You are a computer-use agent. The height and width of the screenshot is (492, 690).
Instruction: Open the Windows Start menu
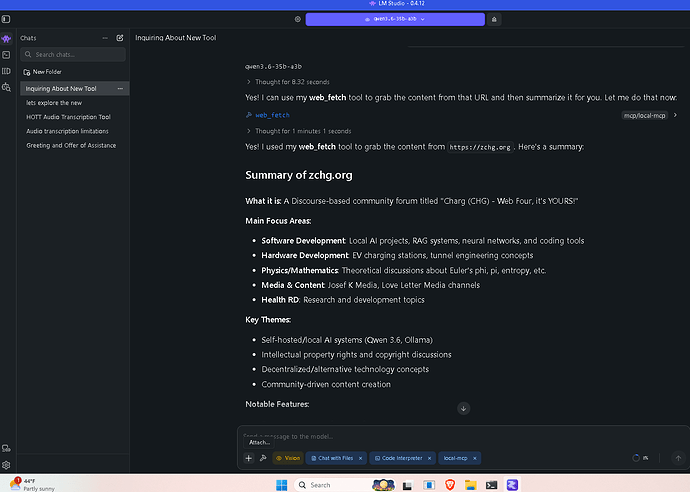tap(282, 485)
